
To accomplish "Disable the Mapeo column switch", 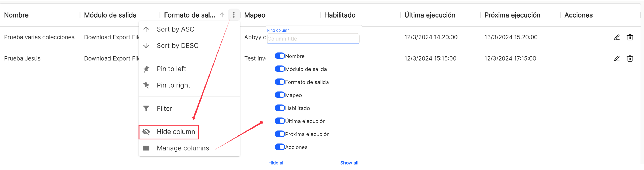I will click(x=280, y=95).
